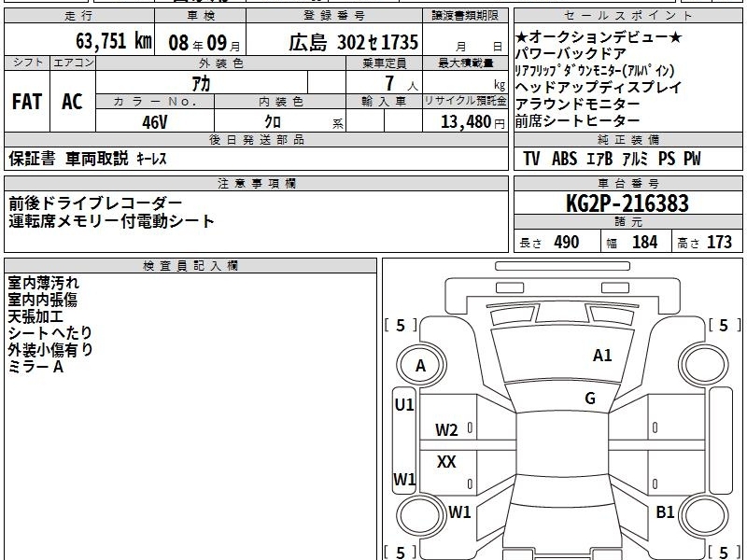Select the rear-left wheel in car diagram
Viewport: 747px width, 560px height.
(x=422, y=516)
